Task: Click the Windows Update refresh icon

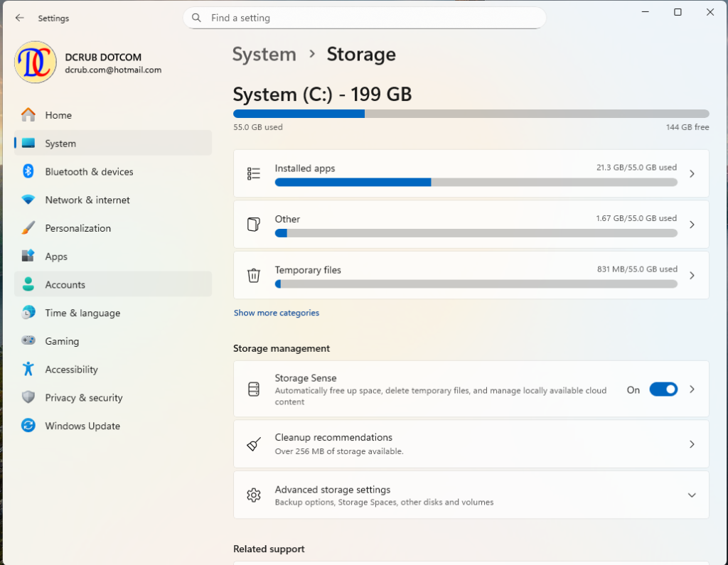Action: pos(28,425)
